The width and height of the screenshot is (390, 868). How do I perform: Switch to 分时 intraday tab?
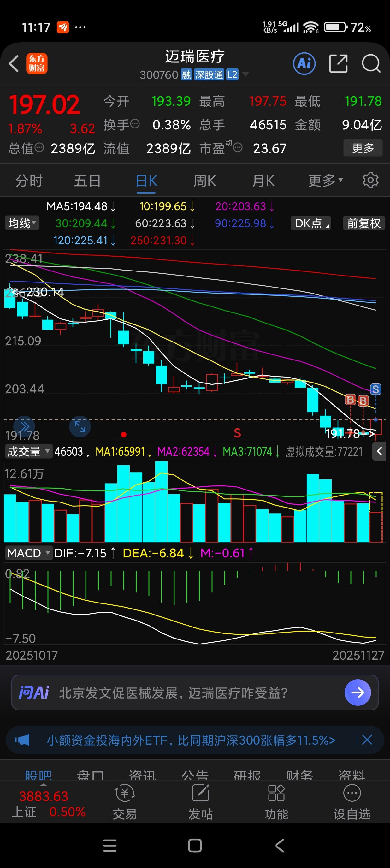29,181
